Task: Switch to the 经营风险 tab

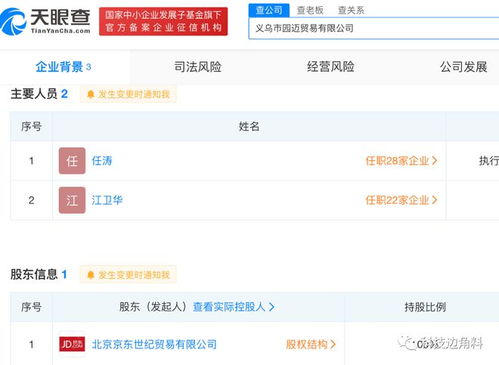Action: [x=330, y=67]
